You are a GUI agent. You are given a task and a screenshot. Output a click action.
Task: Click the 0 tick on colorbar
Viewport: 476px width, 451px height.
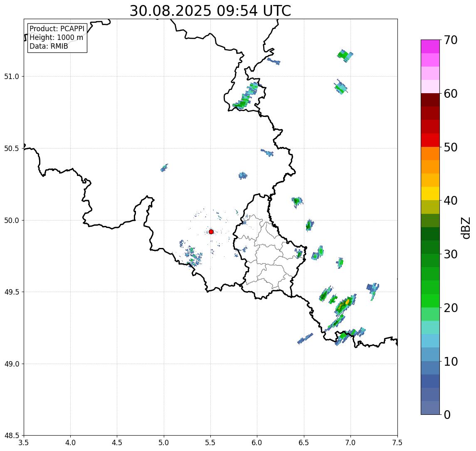tap(447, 414)
